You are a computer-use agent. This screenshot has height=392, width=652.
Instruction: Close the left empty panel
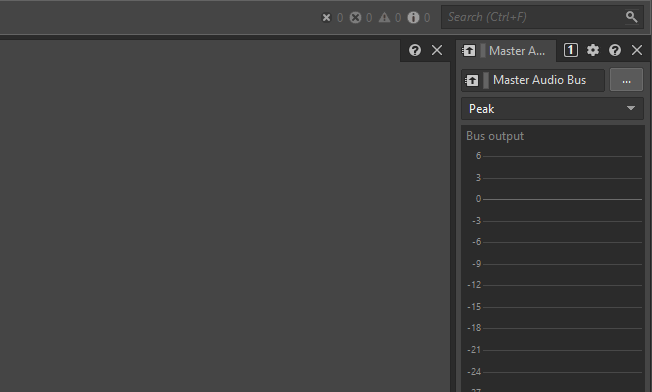(437, 50)
